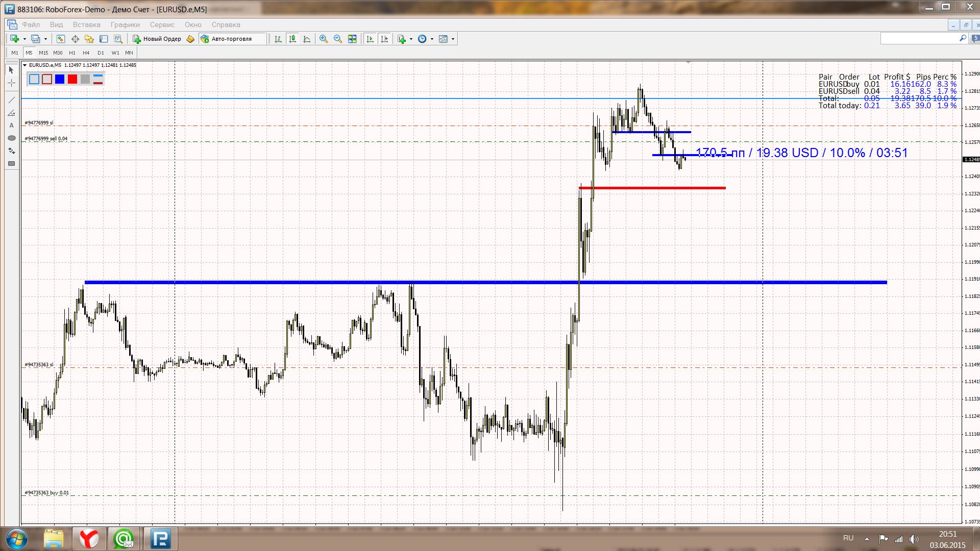
Task: Expand the new chart dropdown arrow
Action: coord(24,39)
